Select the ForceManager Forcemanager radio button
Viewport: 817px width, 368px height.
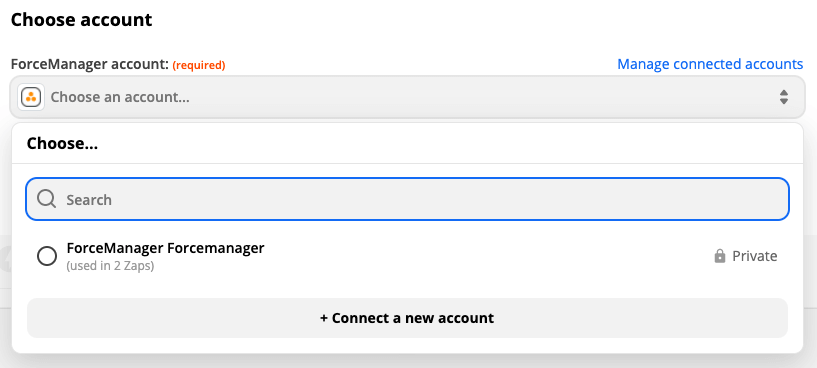(x=47, y=256)
